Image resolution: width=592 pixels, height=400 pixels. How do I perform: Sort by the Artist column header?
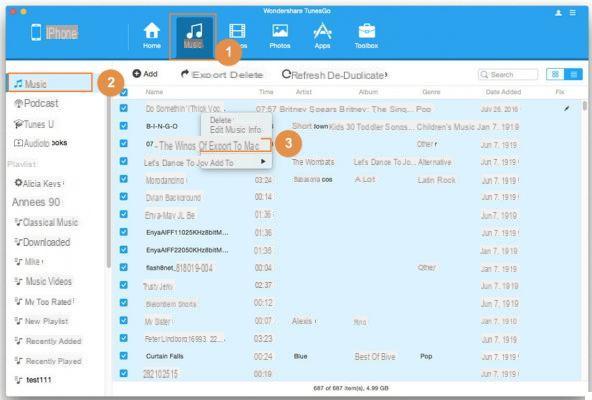point(304,92)
